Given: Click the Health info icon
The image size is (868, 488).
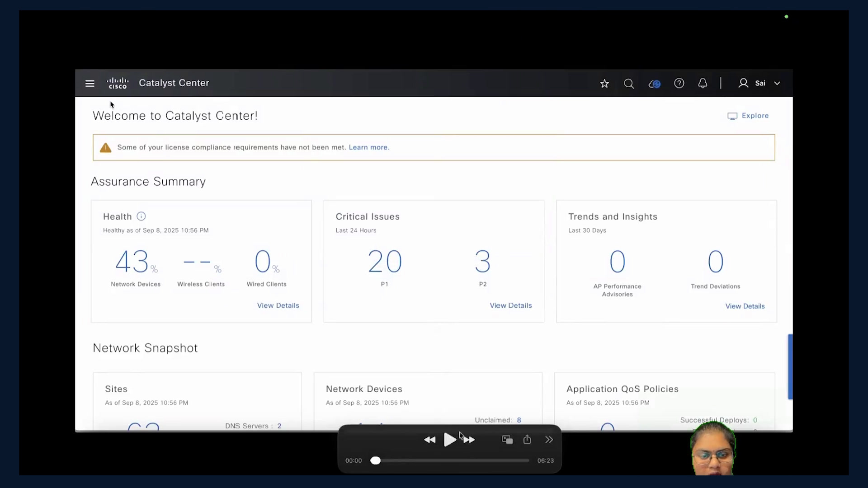Looking at the screenshot, I should (x=141, y=216).
